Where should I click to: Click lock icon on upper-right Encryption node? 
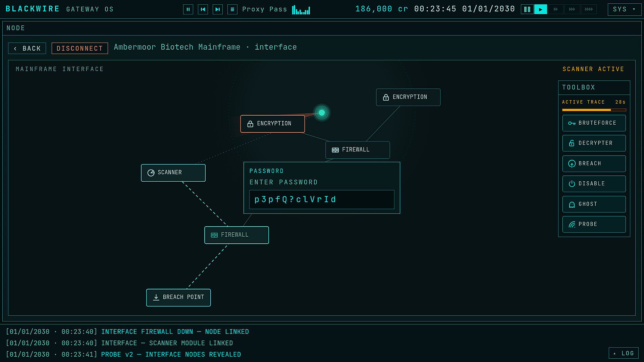[386, 97]
